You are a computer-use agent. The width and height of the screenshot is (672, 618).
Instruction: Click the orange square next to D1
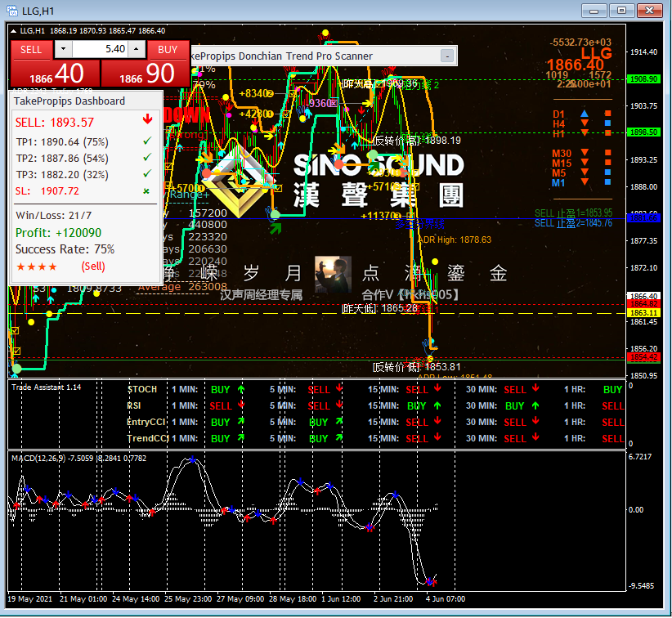(607, 114)
